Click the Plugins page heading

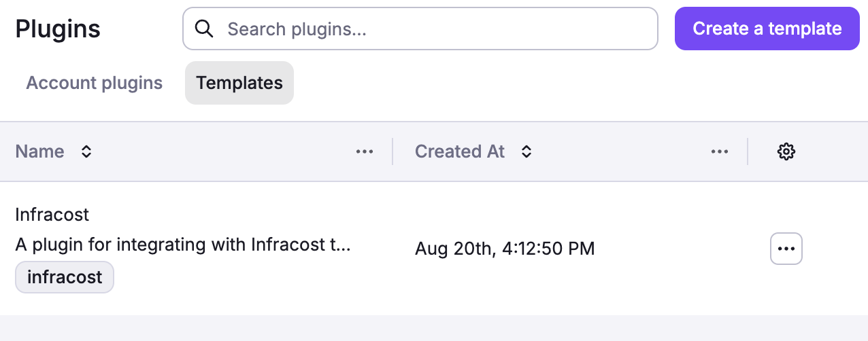click(58, 29)
